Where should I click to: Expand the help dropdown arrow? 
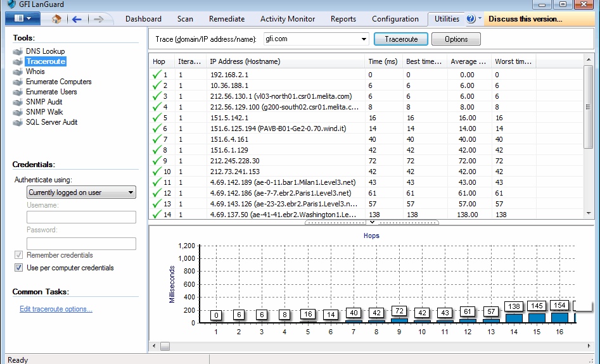click(x=480, y=18)
